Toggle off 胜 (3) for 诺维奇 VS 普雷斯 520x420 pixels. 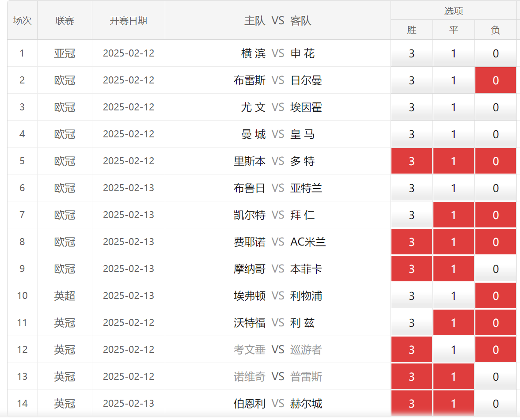(x=412, y=376)
